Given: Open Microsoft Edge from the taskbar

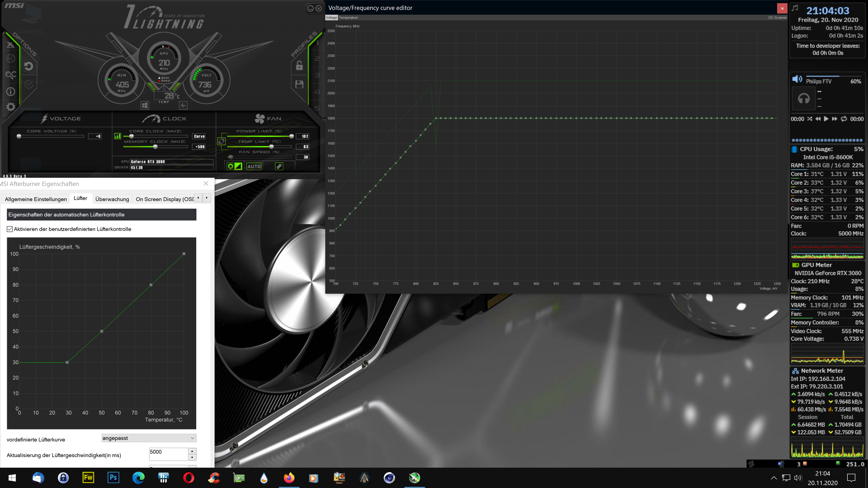Looking at the screenshot, I should click(138, 478).
